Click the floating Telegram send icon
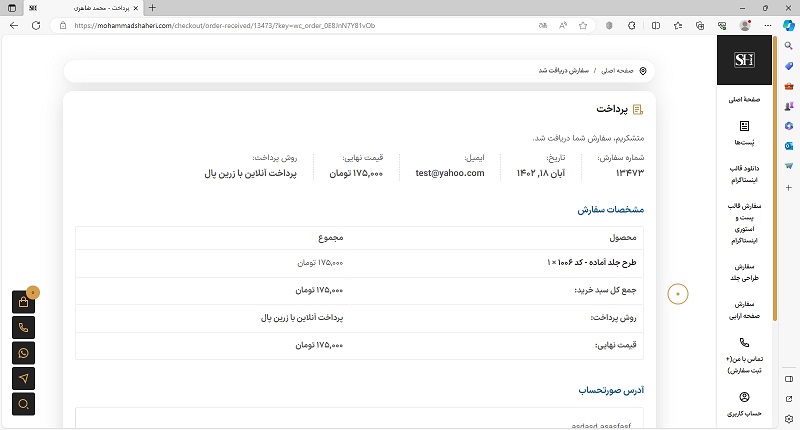Screen dimensions: 800x430 pos(24,378)
